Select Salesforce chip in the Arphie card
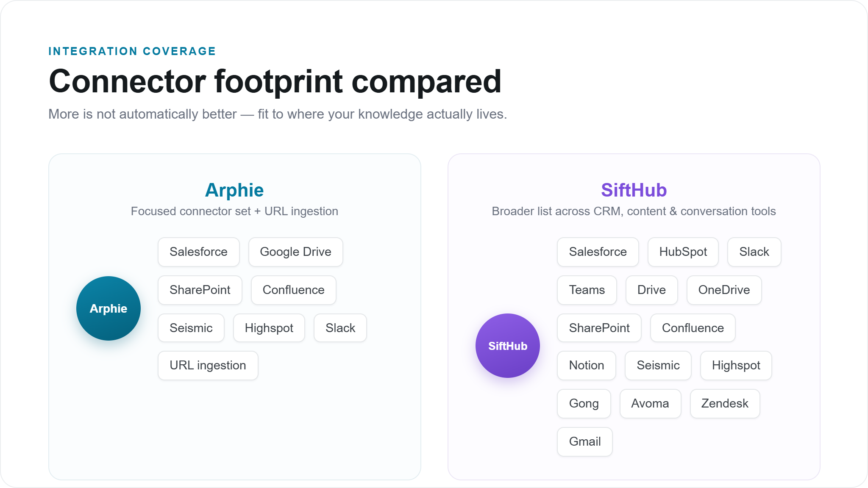This screenshot has width=868, height=488. pos(198,252)
